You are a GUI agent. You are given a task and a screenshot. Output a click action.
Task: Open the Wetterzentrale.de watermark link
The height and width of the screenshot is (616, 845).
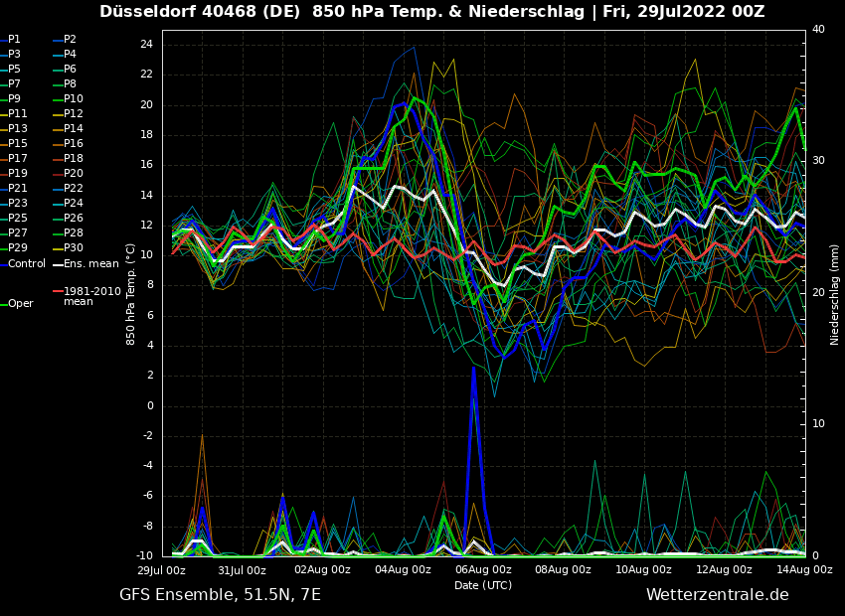pos(717,595)
